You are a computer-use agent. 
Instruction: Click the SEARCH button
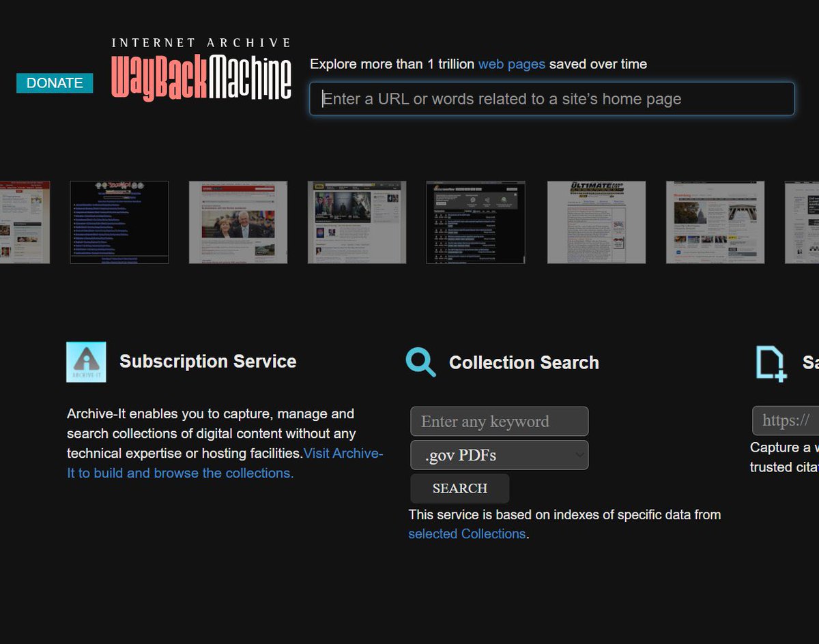459,488
